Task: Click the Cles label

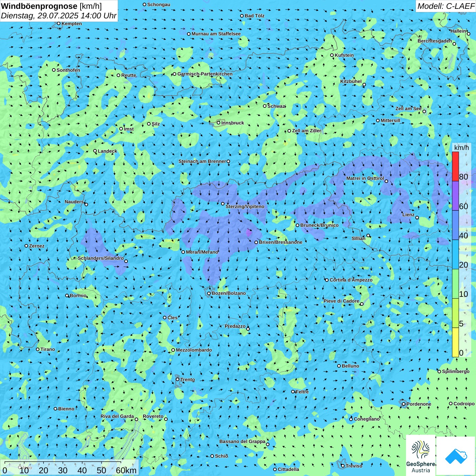Action: point(172,318)
